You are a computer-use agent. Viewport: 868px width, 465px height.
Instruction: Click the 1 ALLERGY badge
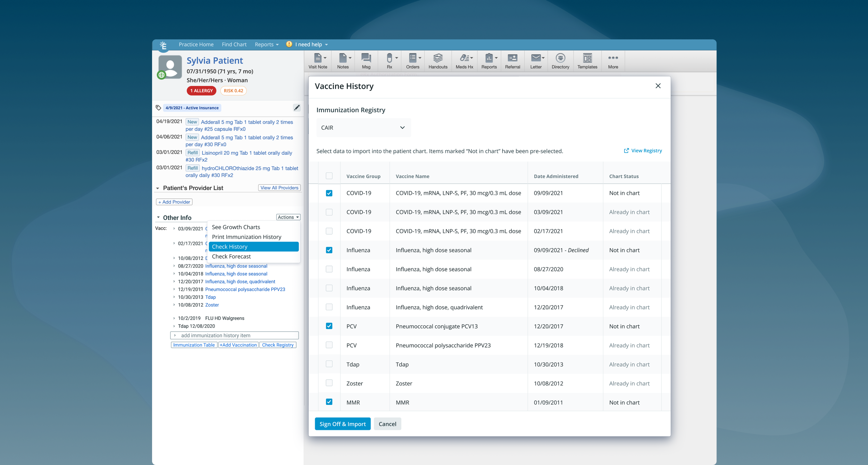pyautogui.click(x=201, y=91)
